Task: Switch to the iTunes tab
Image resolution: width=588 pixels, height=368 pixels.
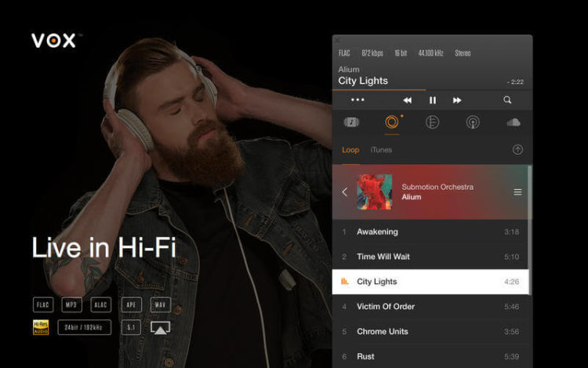Action: [381, 150]
